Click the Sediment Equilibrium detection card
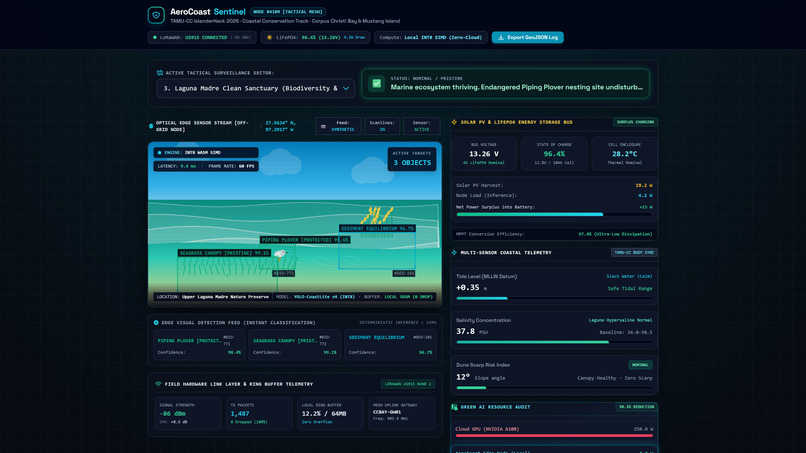The width and height of the screenshot is (806, 453). point(390,345)
